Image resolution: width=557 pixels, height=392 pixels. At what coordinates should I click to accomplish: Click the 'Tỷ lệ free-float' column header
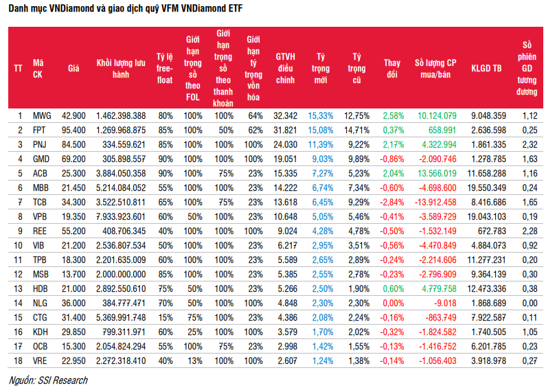[x=165, y=68]
